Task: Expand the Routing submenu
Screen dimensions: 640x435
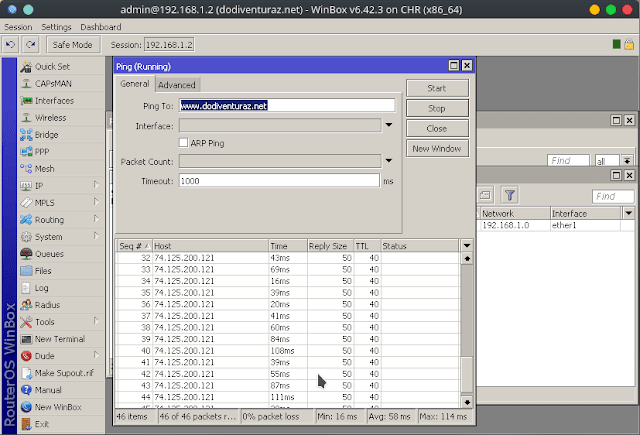Action: 96,220
